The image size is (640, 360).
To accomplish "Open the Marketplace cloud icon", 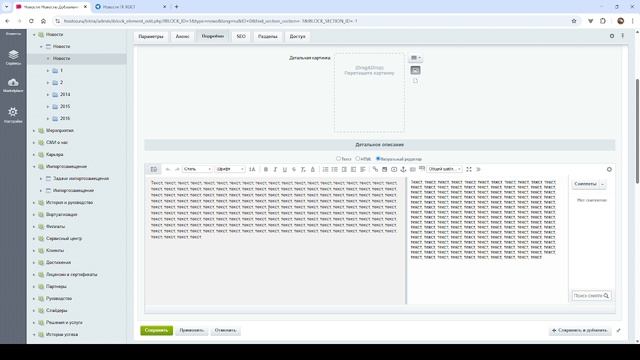I will pyautogui.click(x=13, y=85).
